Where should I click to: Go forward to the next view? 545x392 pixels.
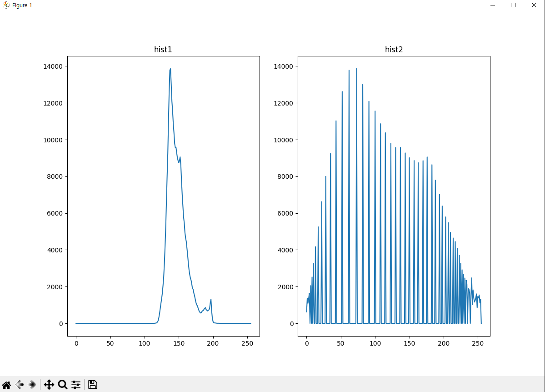pos(32,384)
